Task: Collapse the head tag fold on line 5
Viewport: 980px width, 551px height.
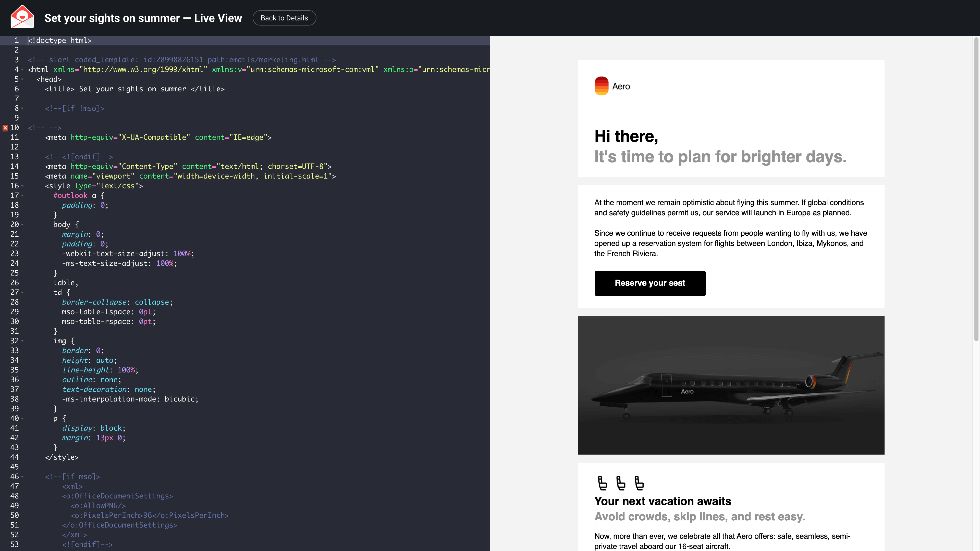Action: (22, 79)
